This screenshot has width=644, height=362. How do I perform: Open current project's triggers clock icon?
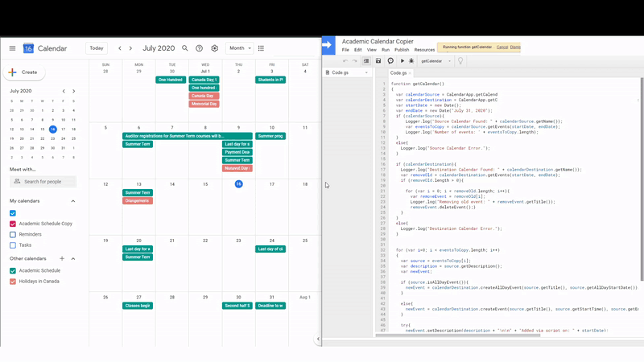390,61
